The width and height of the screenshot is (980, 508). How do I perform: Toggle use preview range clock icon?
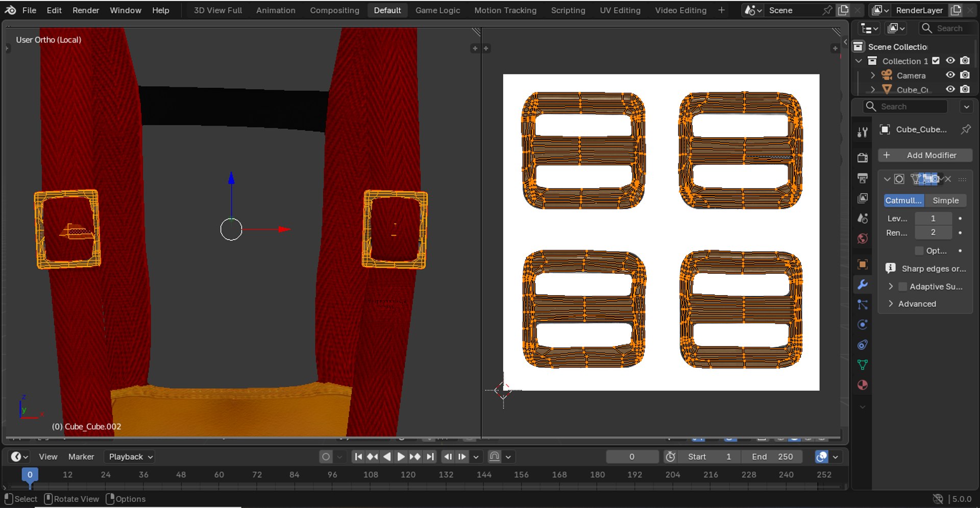(671, 456)
